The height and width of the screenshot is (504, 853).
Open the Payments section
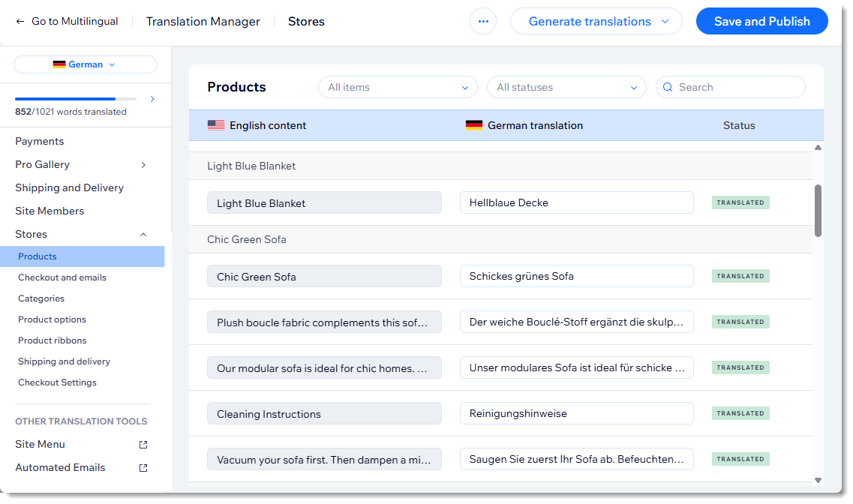[x=39, y=141]
